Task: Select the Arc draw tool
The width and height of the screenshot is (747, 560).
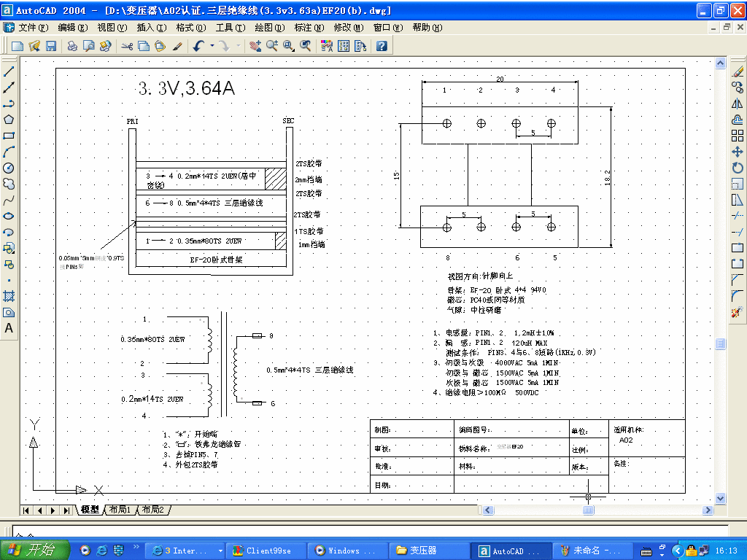Action: [9, 152]
